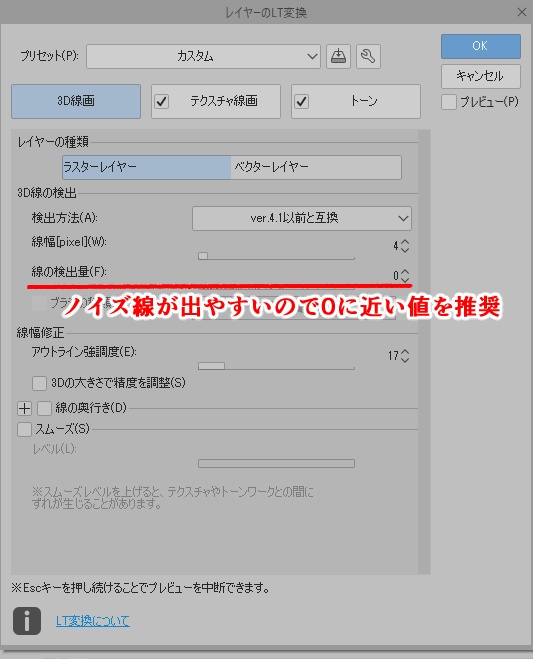This screenshot has width=533, height=659.
Task: Click the アウトライン強調度 slider
Action: pos(277,366)
